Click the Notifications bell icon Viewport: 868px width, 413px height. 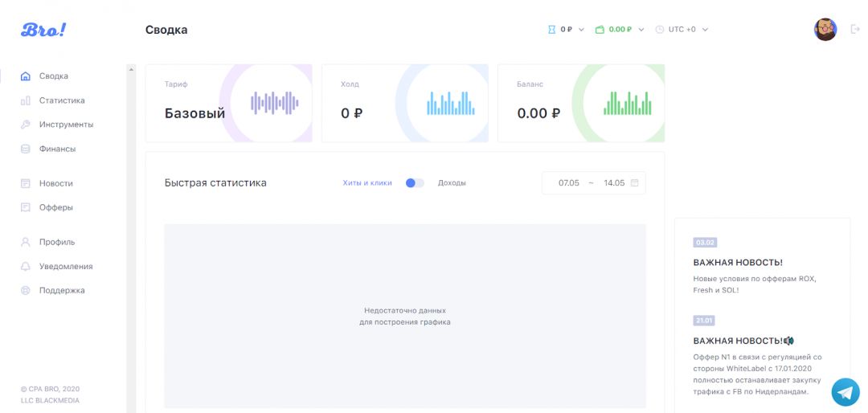click(25, 266)
